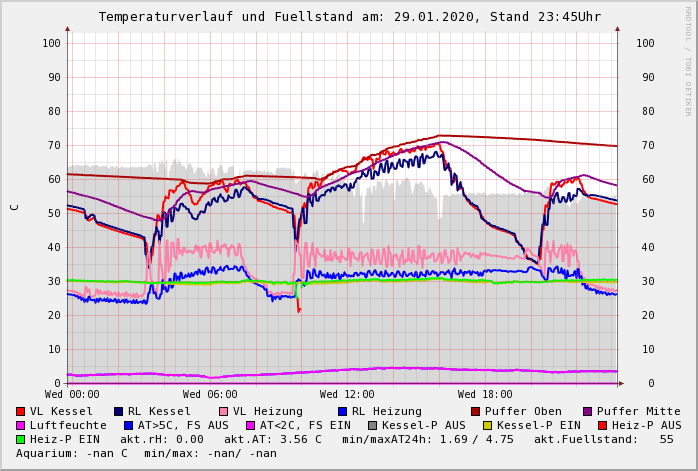Viewport: 698px width, 471px height.
Task: Click the Aquarium reading text line
Action: [146, 453]
